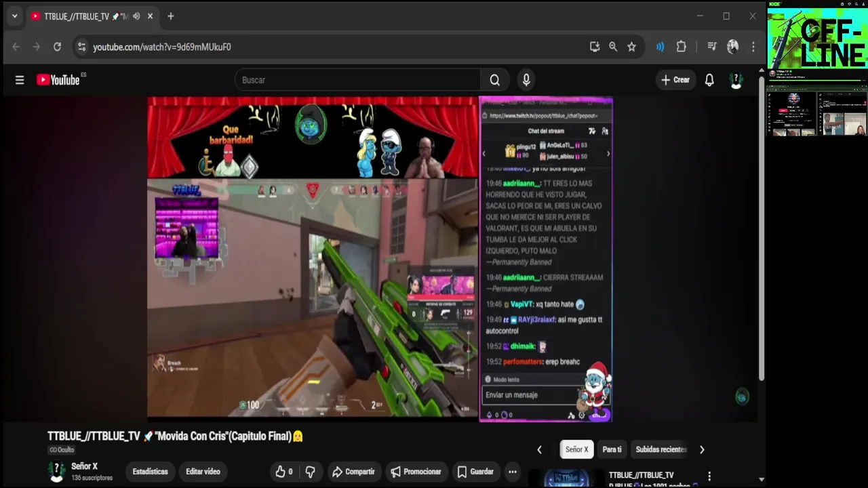Click the floating round icon at the page's right edge

click(x=742, y=397)
